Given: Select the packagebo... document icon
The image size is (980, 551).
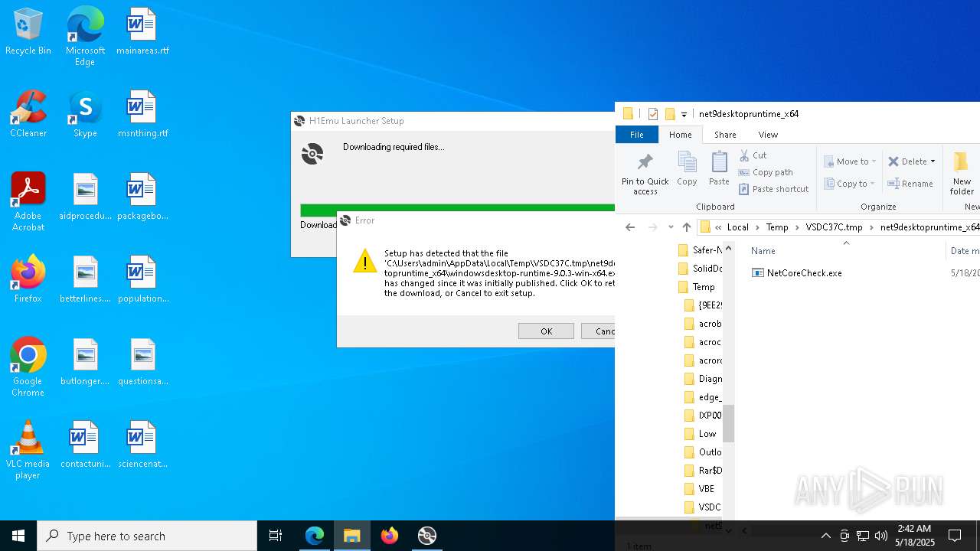Looking at the screenshot, I should click(142, 197).
